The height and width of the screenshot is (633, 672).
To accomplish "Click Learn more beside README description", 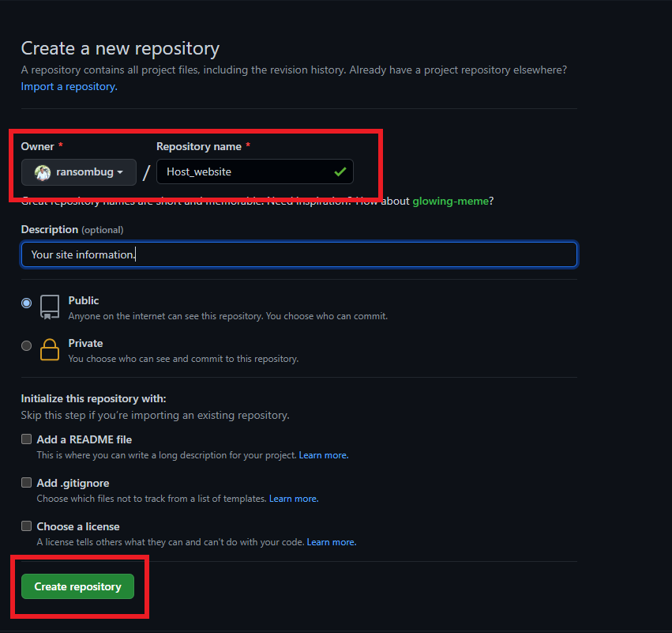I will 323,454.
